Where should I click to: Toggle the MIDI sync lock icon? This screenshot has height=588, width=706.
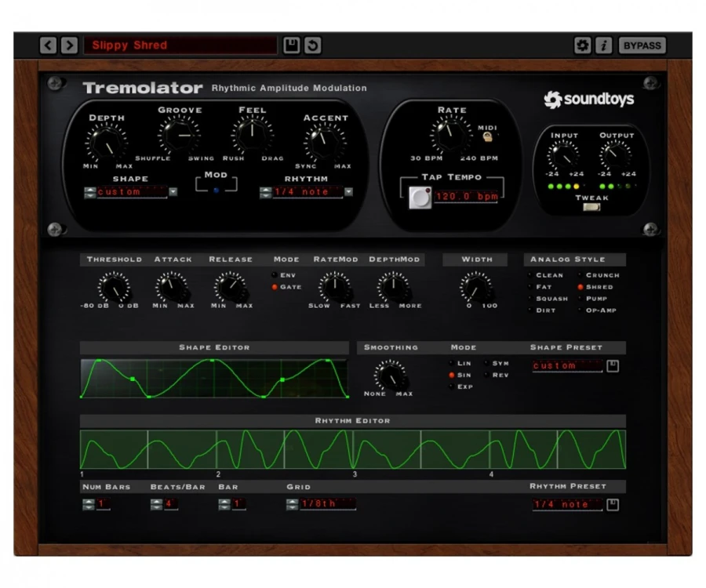488,136
